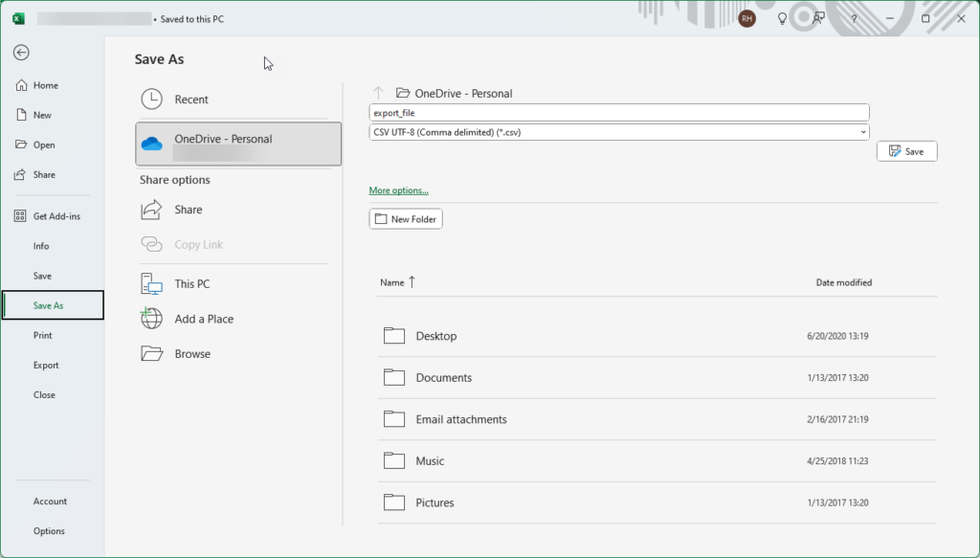
Task: Click the Save button
Action: [907, 151]
